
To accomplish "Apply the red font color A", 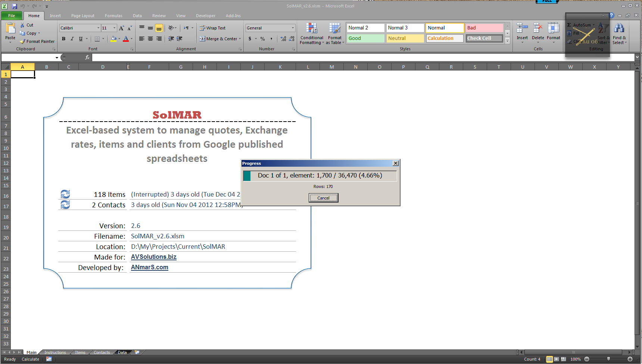I will 126,39.
